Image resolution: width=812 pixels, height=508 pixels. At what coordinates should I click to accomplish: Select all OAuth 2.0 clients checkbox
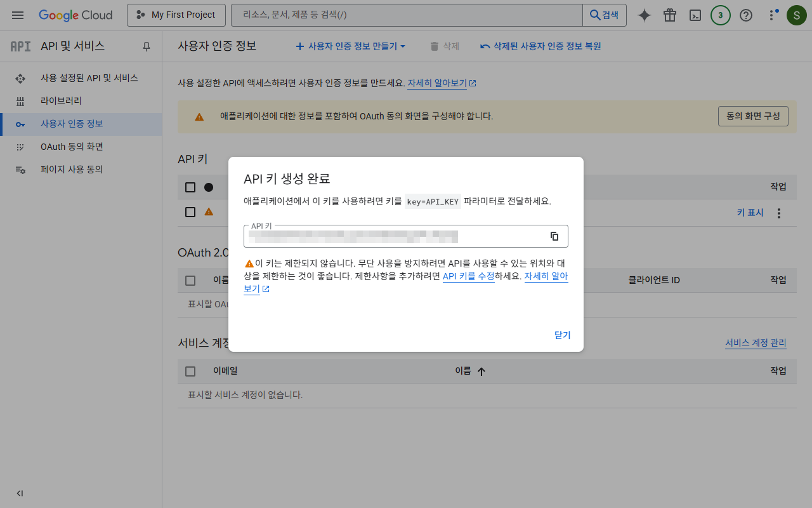190,280
